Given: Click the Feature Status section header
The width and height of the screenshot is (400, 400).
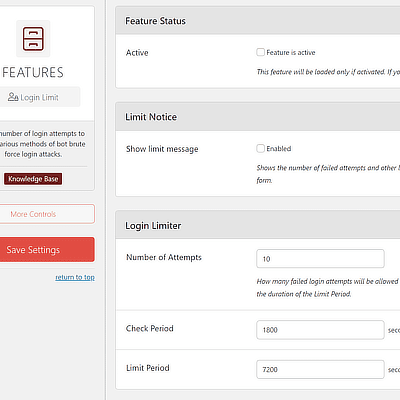Looking at the screenshot, I should click(258, 21).
